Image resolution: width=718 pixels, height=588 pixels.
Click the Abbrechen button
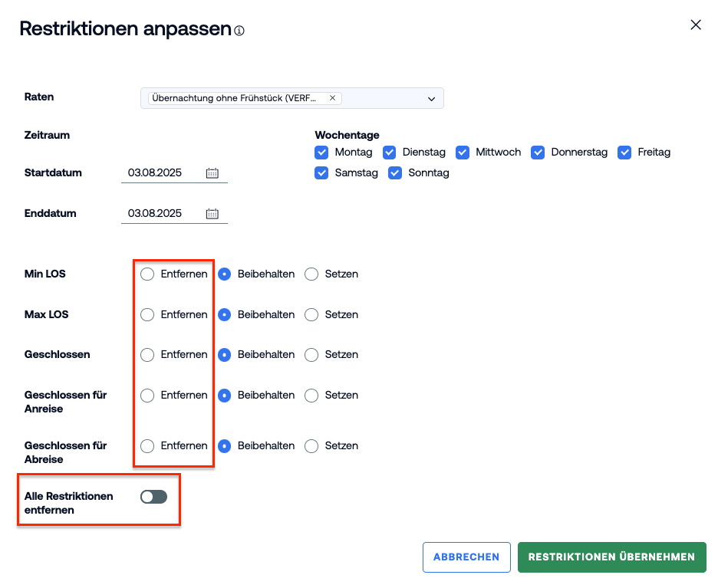466,557
